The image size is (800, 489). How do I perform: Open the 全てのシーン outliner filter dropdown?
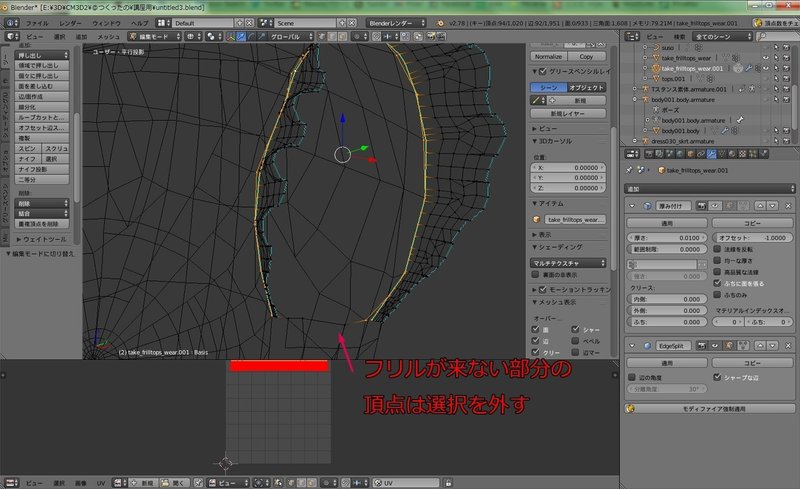(722, 36)
